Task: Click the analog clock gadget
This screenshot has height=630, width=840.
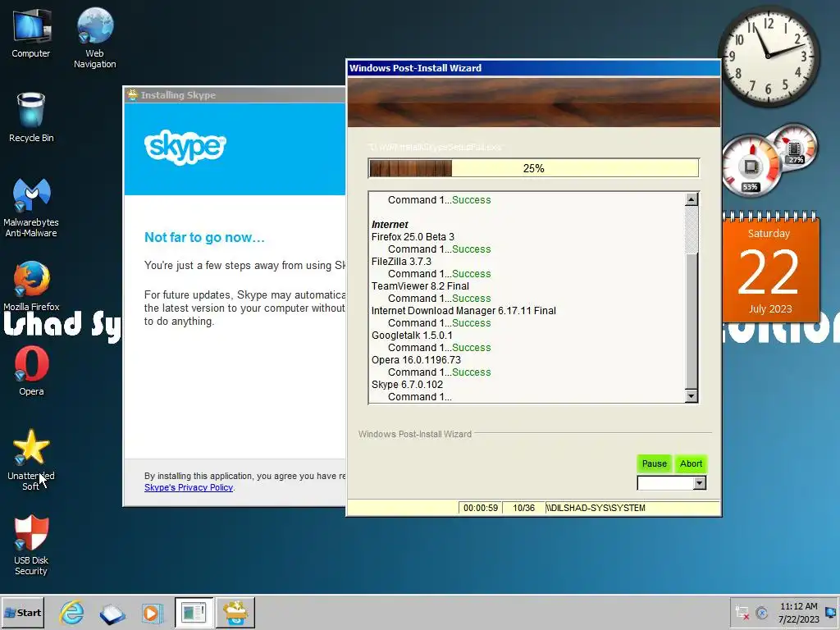Action: (x=769, y=56)
